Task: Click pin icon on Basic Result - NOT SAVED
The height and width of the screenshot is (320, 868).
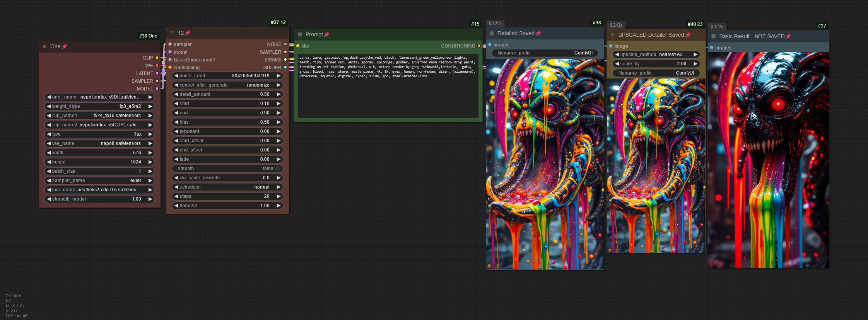Action: point(788,36)
